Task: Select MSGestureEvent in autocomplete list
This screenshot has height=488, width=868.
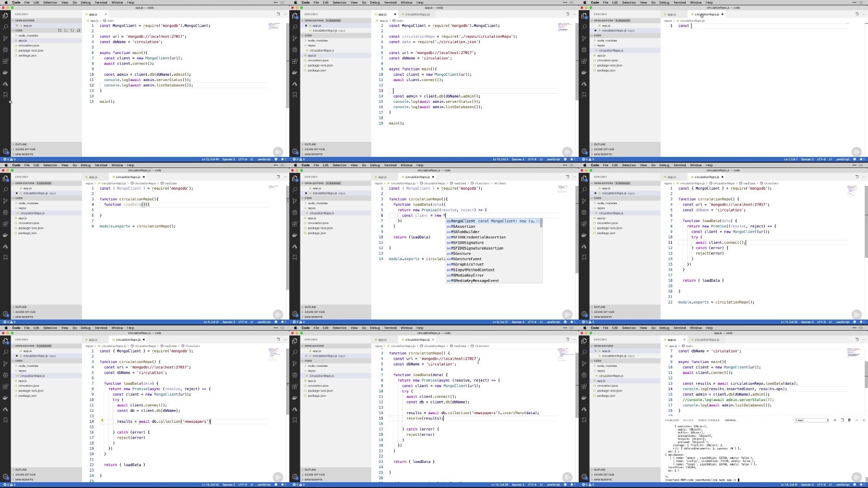Action: [494, 259]
